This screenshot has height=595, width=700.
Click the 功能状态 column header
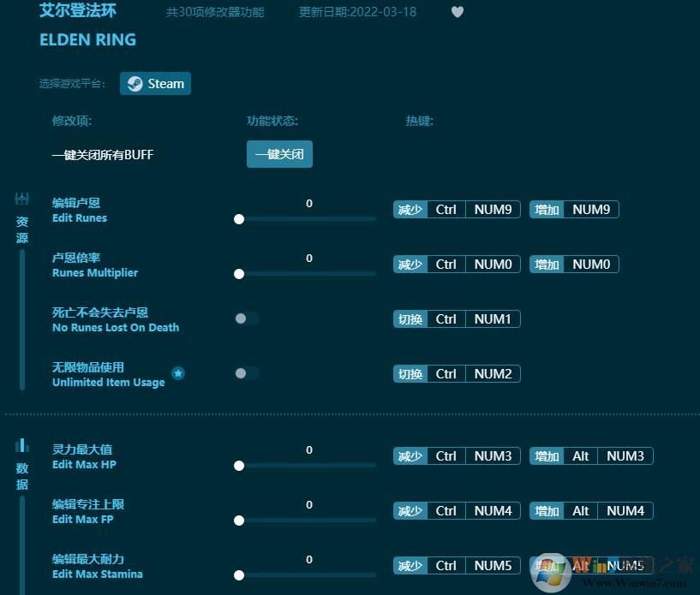click(272, 121)
